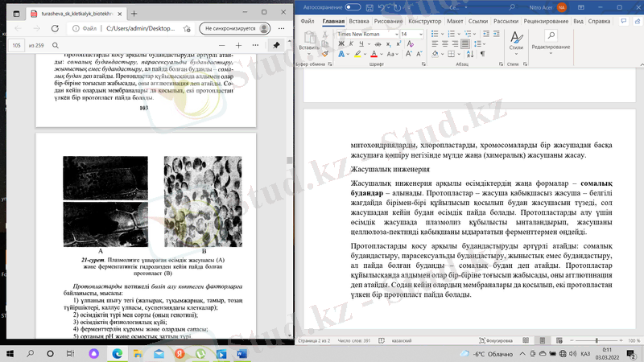Open the Windows Start menu
Viewport: 644px width, 362px height.
click(12, 352)
